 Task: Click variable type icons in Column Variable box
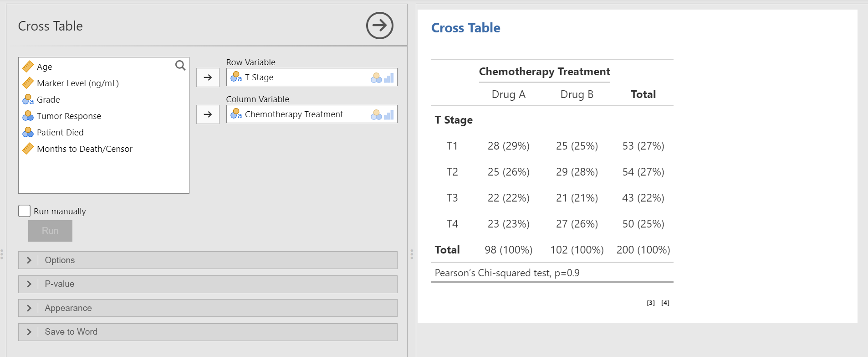tap(382, 115)
